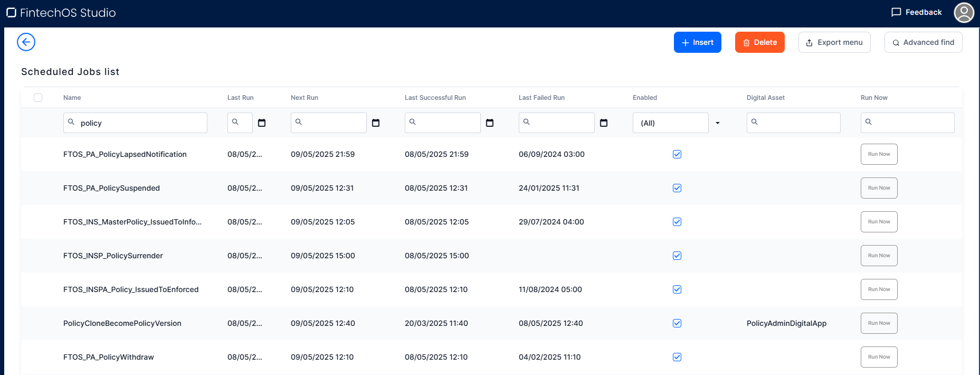Open the Next Run calendar picker
Image resolution: width=980 pixels, height=375 pixels.
[376, 123]
